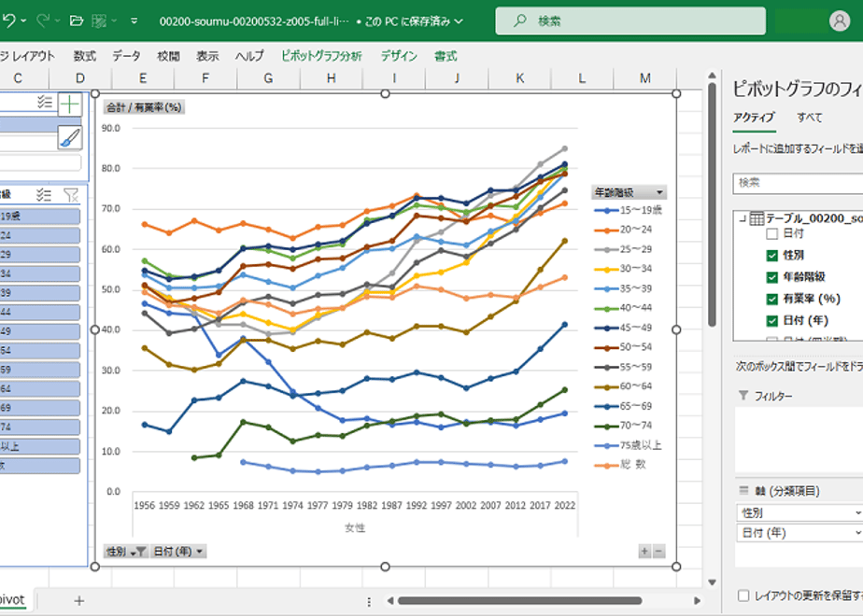Clear the slicer filter with the funnel-X icon
Viewport: 863px width, 616px height.
click(x=71, y=194)
